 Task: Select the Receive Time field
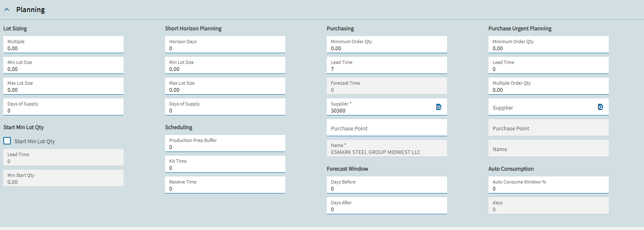[225, 185]
